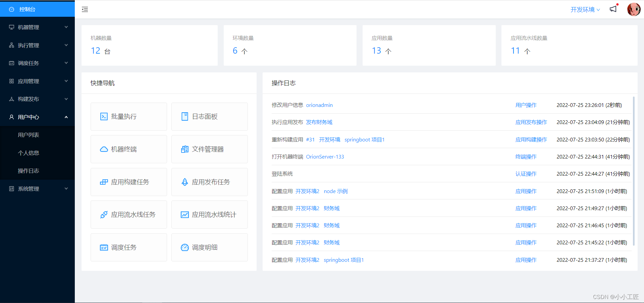Open the OrionServer-133 terminal link
Screen dimensions: 644x303
[325, 157]
